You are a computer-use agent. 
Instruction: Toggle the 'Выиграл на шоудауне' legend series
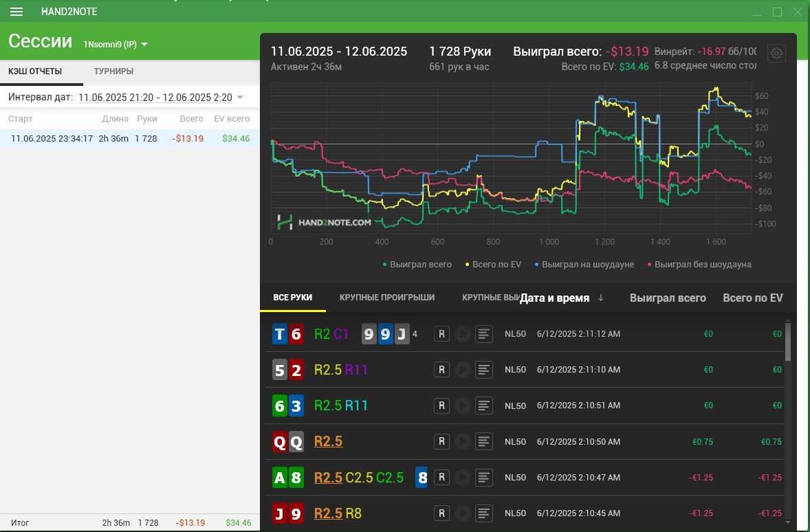coord(584,265)
